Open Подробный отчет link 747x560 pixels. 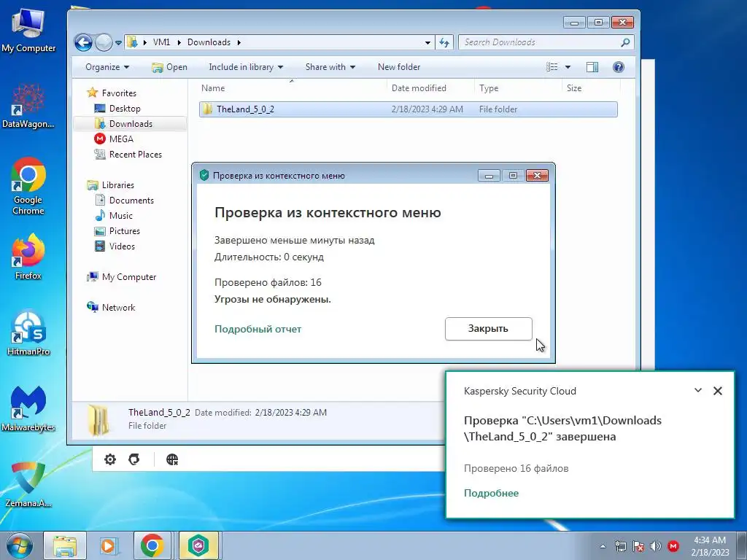[258, 329]
